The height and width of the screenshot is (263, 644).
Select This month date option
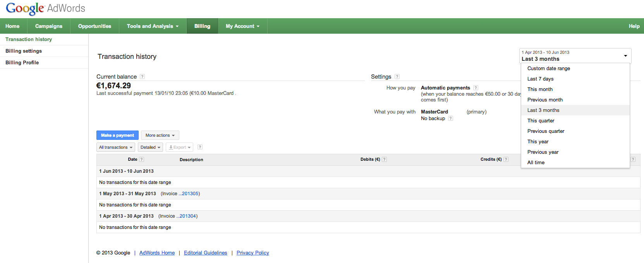click(x=575, y=89)
